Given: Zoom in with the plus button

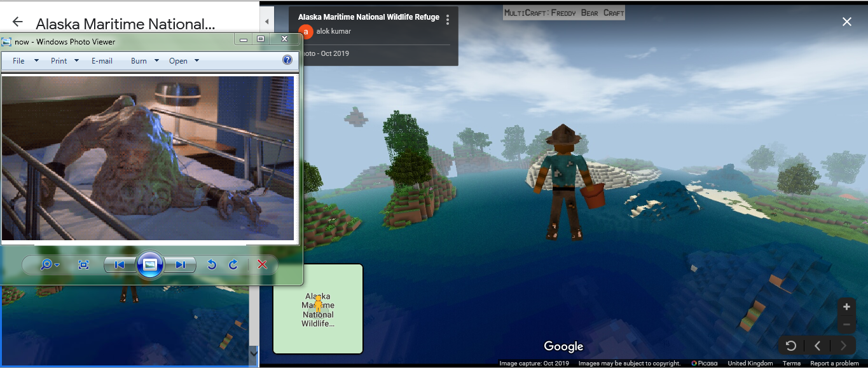Looking at the screenshot, I should (846, 307).
